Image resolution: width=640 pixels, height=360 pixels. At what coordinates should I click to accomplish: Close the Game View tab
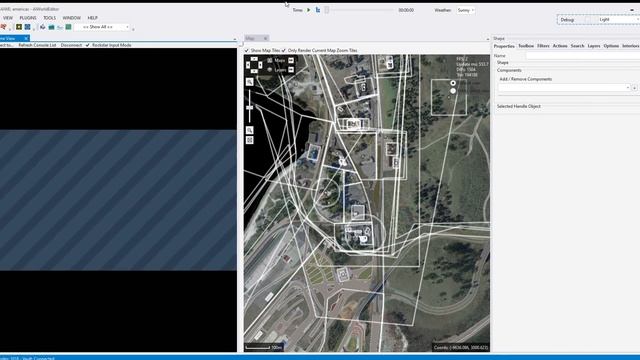(x=26, y=38)
